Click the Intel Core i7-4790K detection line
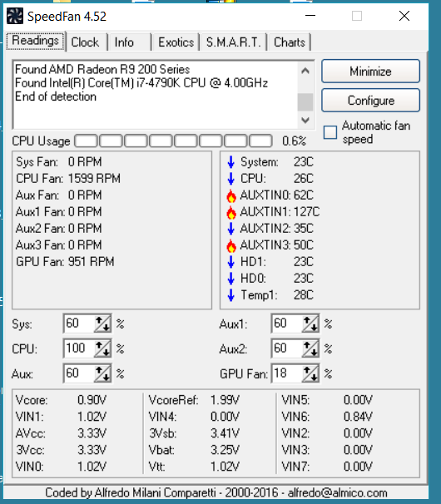The image size is (441, 504). pos(141,83)
